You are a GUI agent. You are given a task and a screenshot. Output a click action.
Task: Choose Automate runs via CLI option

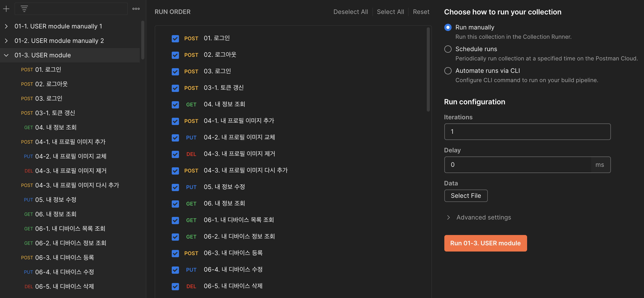448,71
